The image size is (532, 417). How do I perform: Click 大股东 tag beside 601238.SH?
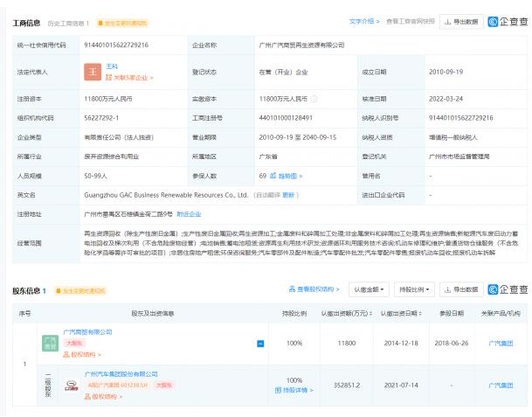tap(164, 386)
